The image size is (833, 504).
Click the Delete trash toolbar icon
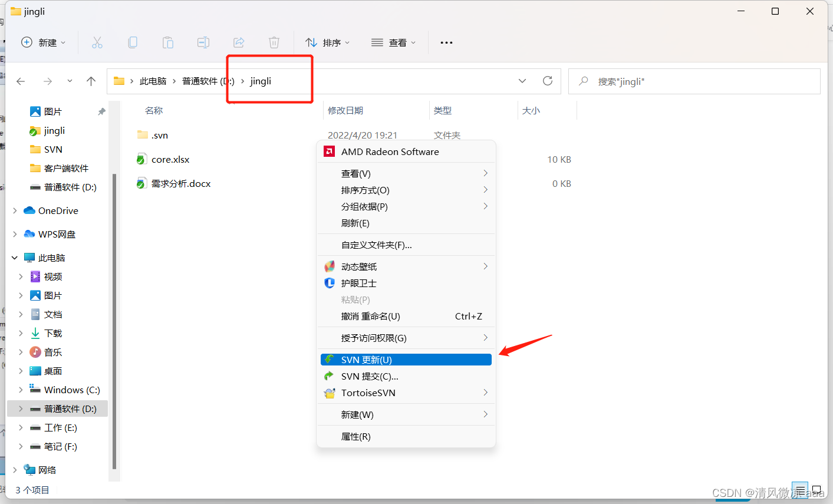pyautogui.click(x=274, y=42)
